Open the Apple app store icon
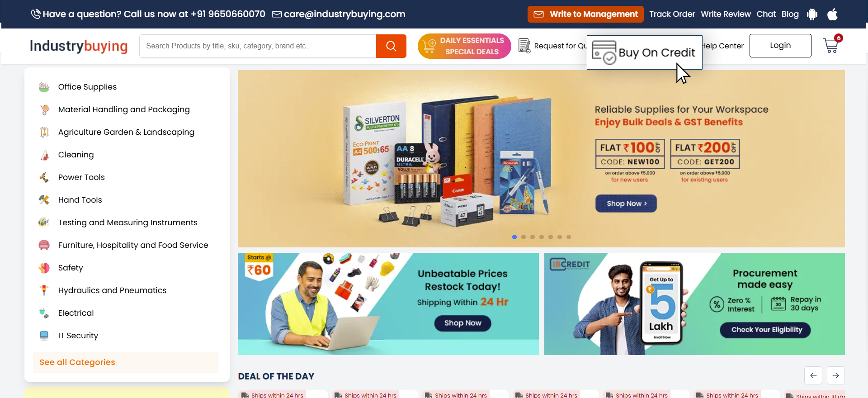Screen dimensions: 868x398 tap(832, 14)
